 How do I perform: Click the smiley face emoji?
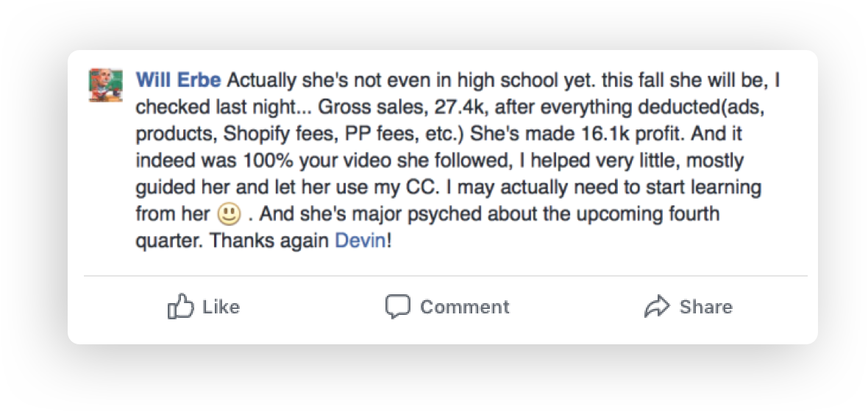(x=229, y=214)
